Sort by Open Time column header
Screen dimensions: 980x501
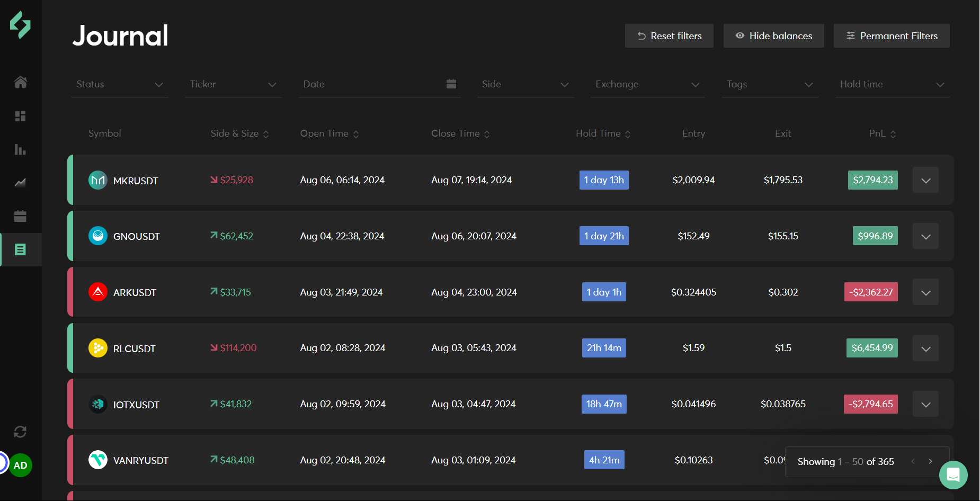point(329,134)
